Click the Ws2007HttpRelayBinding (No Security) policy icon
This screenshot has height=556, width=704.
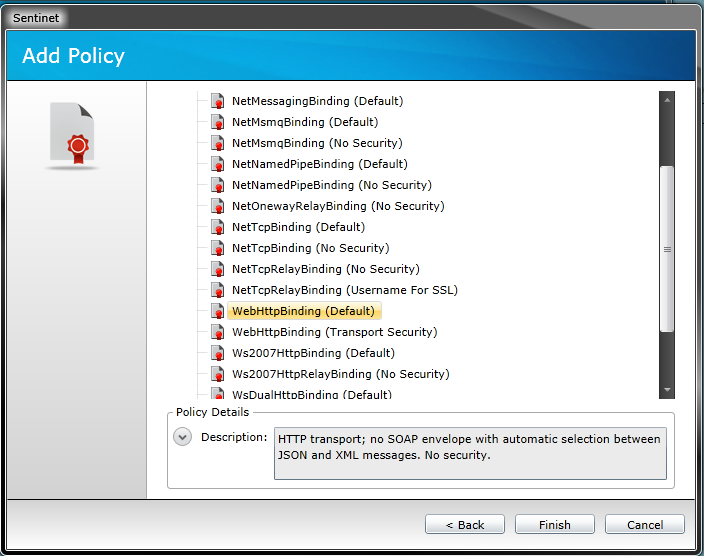pyautogui.click(x=218, y=374)
